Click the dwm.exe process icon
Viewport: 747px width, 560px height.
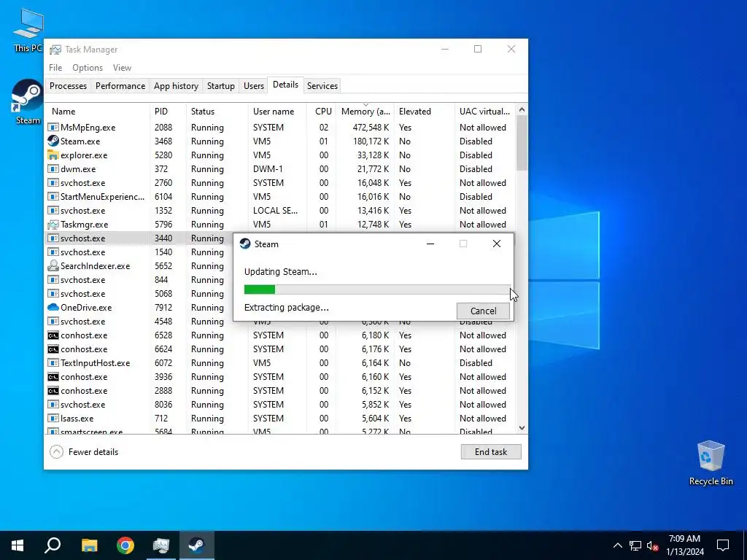[x=53, y=168]
